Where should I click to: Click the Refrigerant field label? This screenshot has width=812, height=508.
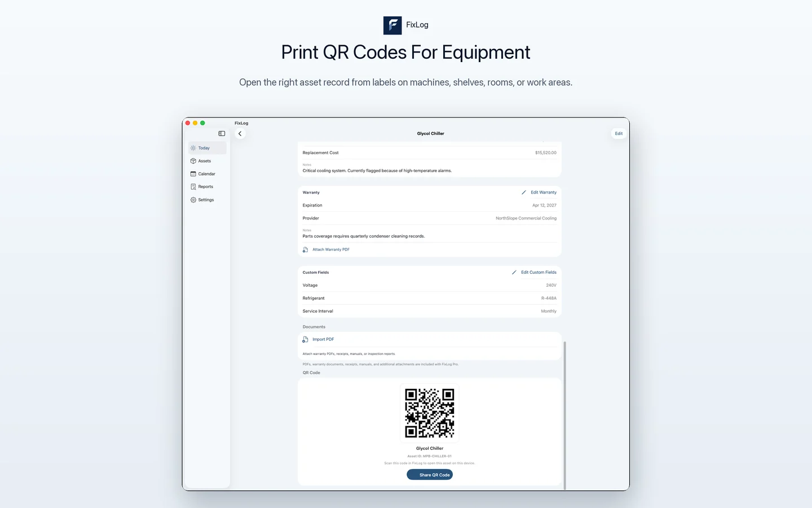(314, 299)
